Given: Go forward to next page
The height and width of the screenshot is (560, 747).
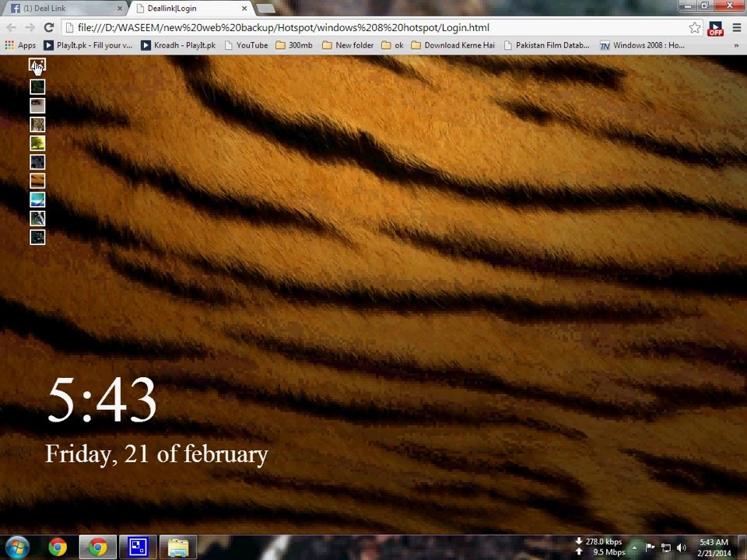Looking at the screenshot, I should click(30, 28).
